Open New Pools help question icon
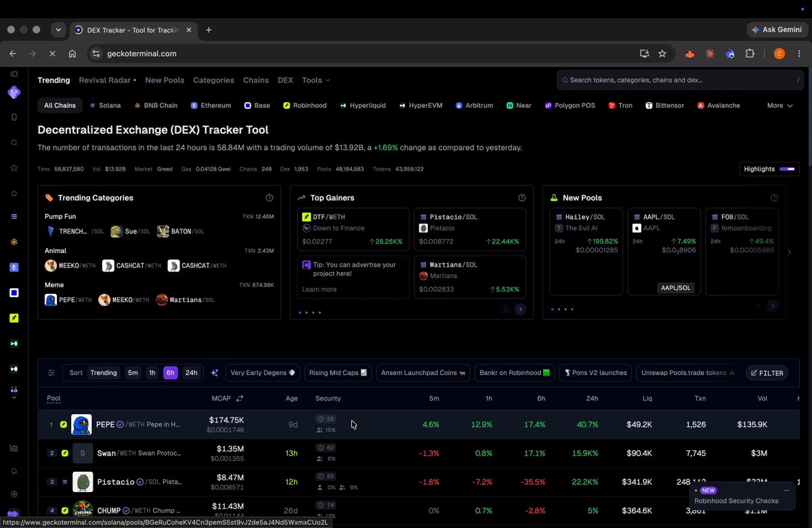812x528 pixels. (774, 198)
